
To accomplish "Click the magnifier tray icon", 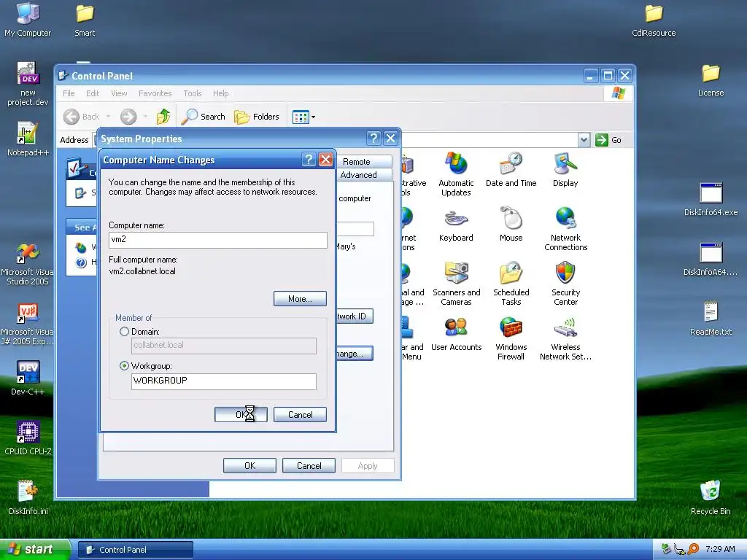I will 693,549.
